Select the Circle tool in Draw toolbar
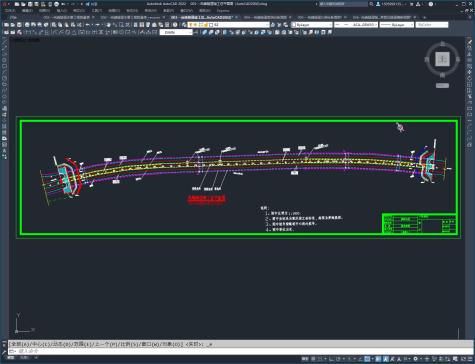The image size is (475, 364). click(x=4, y=78)
